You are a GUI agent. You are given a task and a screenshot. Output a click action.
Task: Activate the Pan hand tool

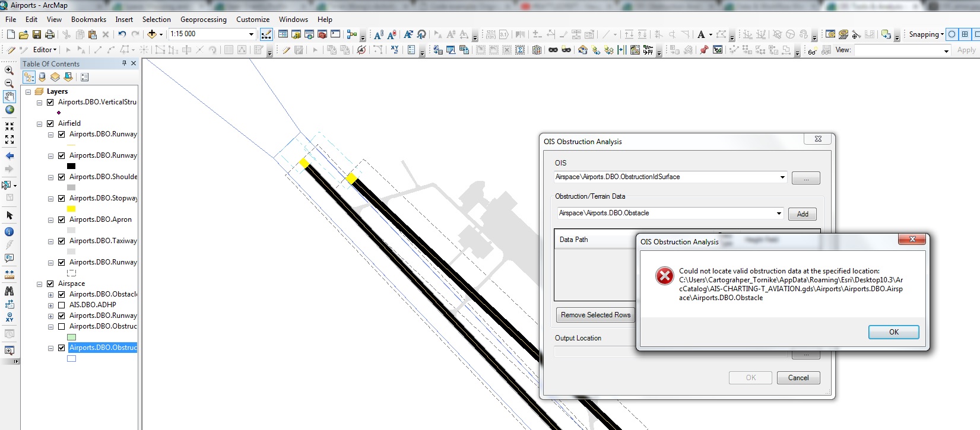(x=9, y=96)
